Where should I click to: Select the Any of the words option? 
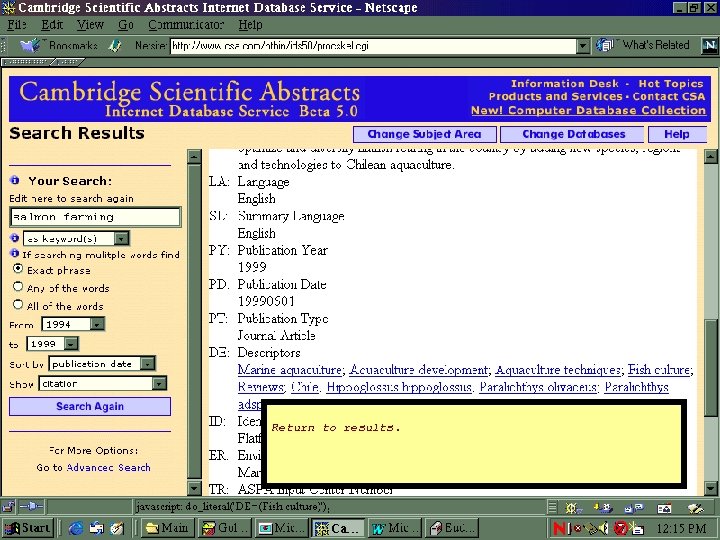[18, 287]
